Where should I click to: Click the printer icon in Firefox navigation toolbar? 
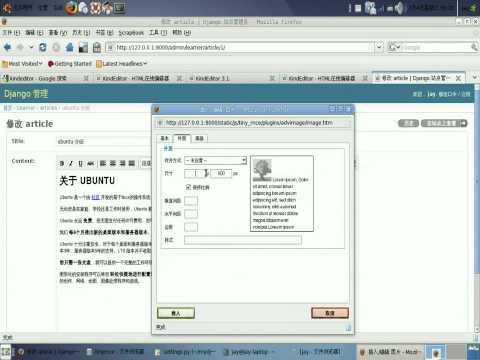point(97,47)
